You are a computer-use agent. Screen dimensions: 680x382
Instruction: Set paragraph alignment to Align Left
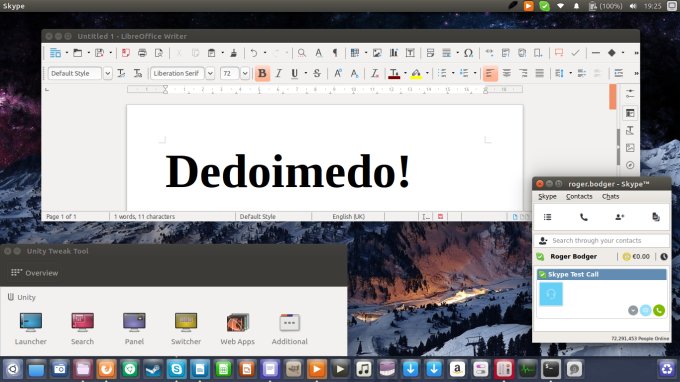(x=490, y=73)
